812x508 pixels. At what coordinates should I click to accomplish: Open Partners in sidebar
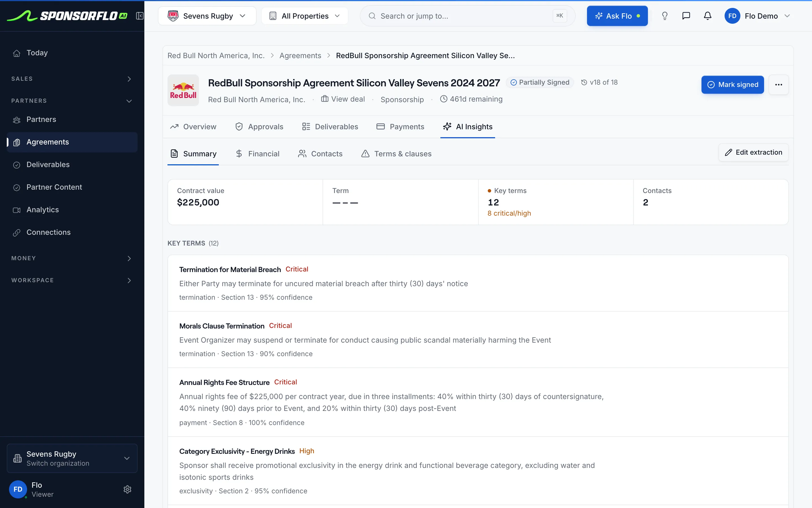(x=72, y=120)
